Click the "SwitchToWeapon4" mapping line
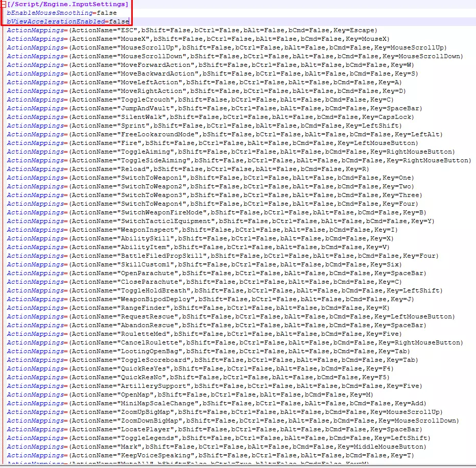Screen dimensions: 476x468 [x=212, y=204]
